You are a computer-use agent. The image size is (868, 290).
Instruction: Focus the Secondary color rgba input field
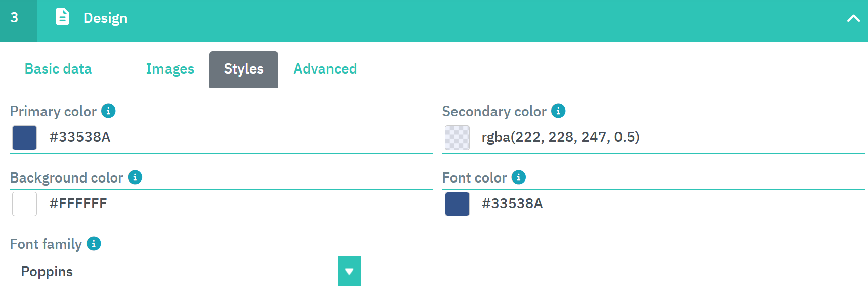[668, 137]
